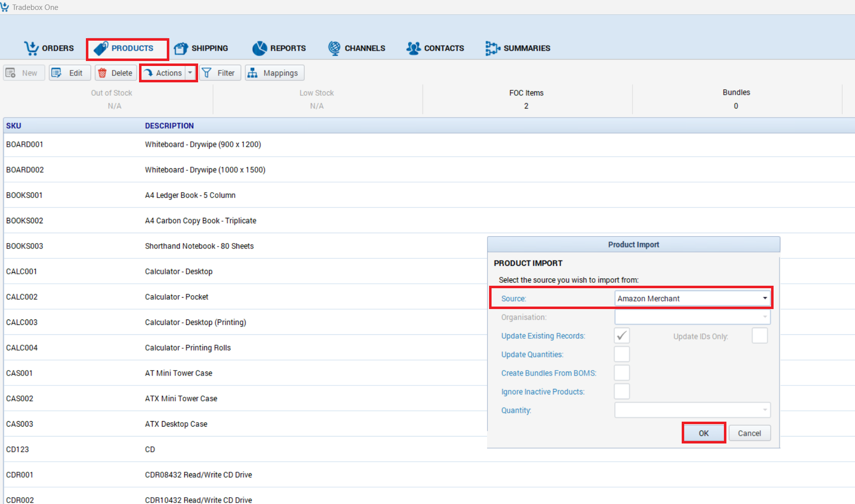Tick the Ignore Inactive Products checkbox
This screenshot has height=504, width=855.
coord(622,391)
